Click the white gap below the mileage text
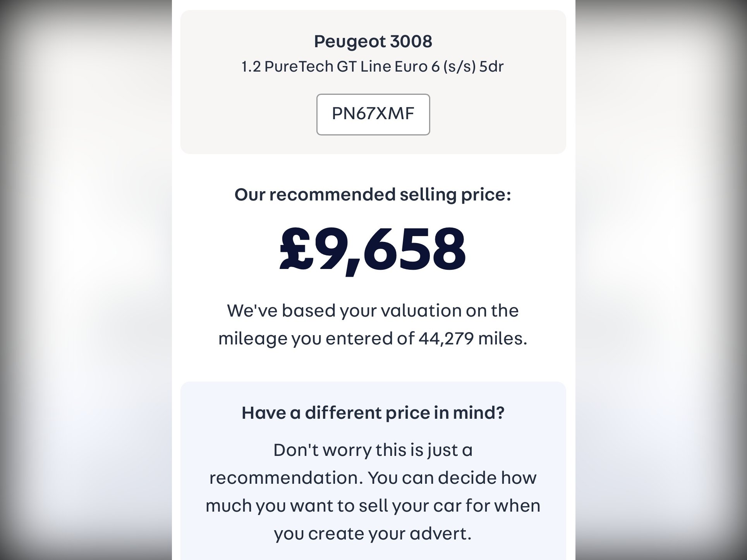The image size is (747, 560). click(373, 365)
